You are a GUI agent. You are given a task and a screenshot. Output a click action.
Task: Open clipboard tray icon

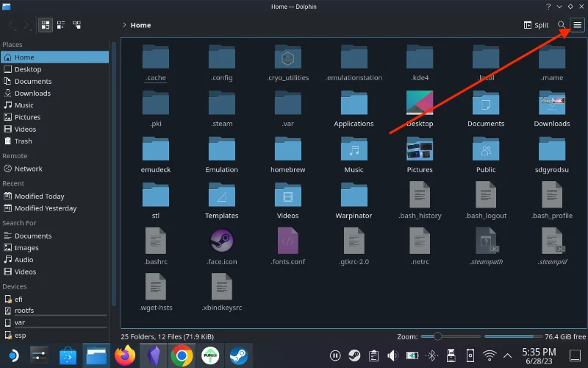(x=373, y=355)
